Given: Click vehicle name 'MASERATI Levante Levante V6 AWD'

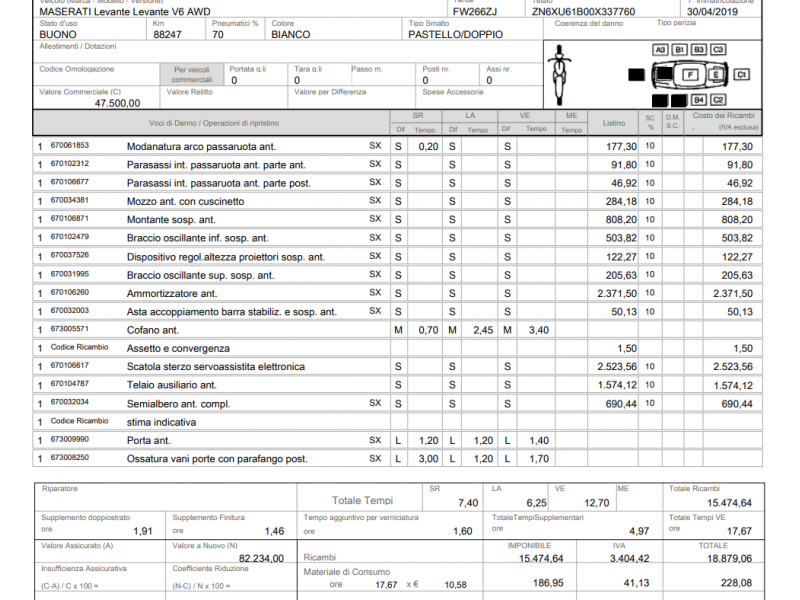Looking at the screenshot, I should coord(125,12).
